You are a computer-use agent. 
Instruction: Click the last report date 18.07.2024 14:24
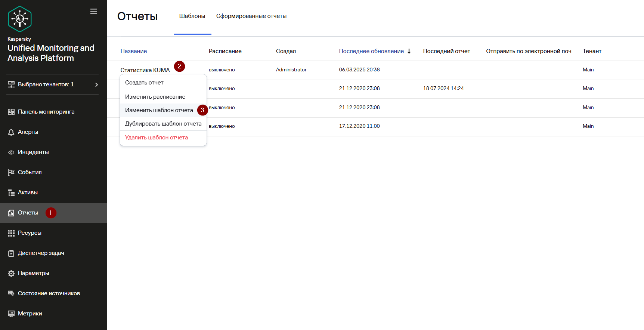(x=443, y=89)
